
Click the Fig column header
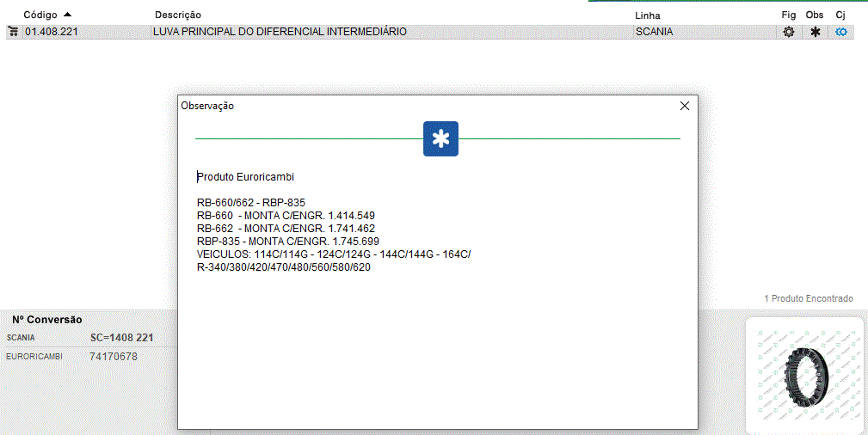788,15
